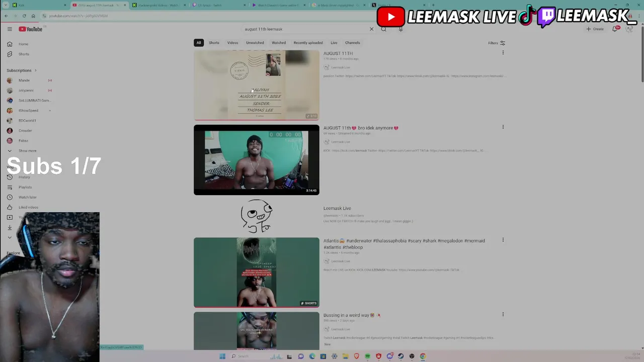Open the search Filters panel

[497, 43]
